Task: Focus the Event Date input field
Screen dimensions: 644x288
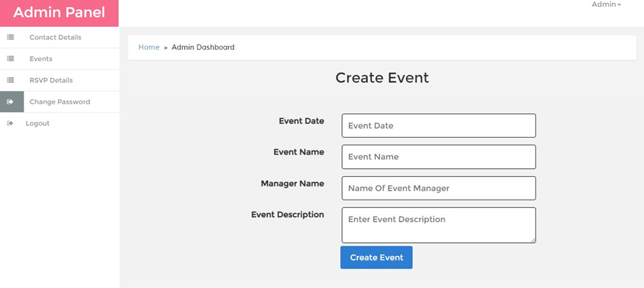Action: coord(438,126)
